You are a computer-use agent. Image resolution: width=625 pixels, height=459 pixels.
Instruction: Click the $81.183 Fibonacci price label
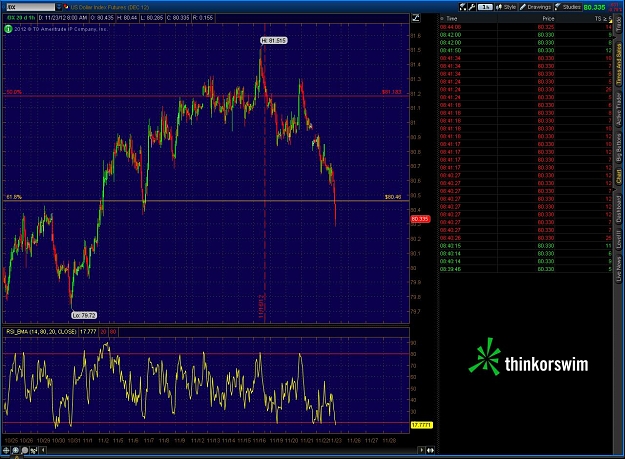pyautogui.click(x=391, y=92)
